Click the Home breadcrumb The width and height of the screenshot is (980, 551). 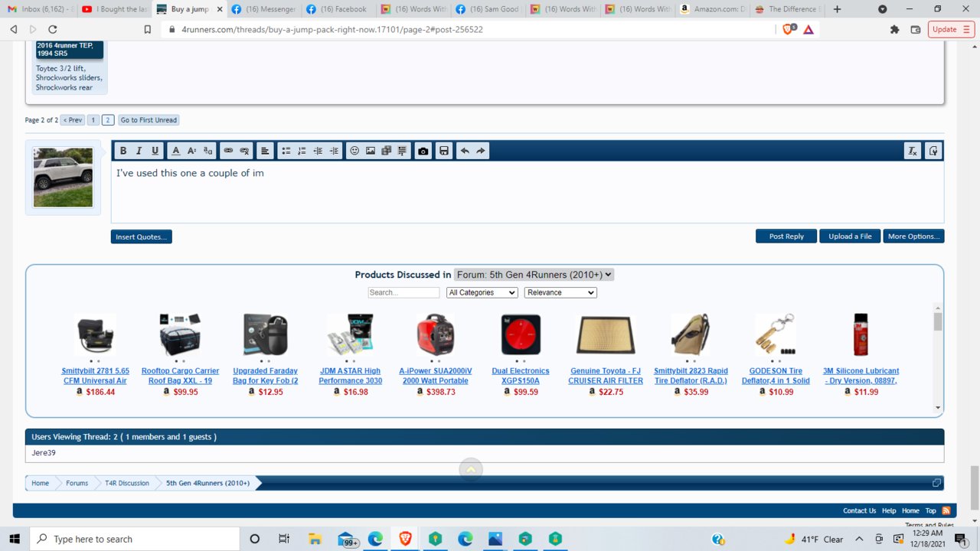click(x=40, y=483)
